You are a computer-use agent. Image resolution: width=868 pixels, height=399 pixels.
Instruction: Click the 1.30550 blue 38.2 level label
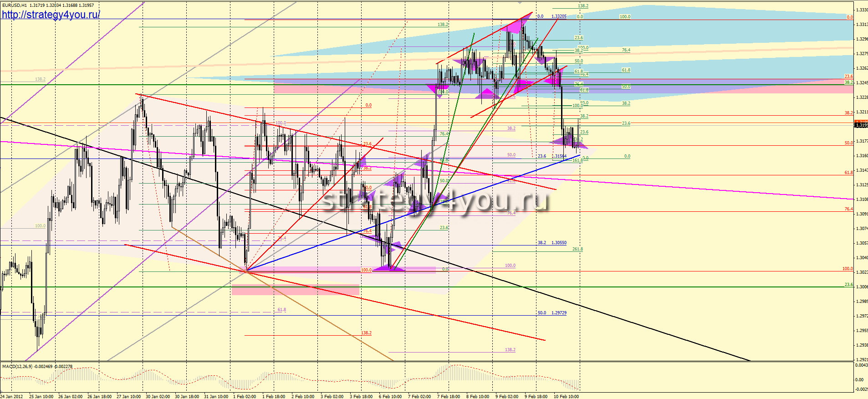559,243
